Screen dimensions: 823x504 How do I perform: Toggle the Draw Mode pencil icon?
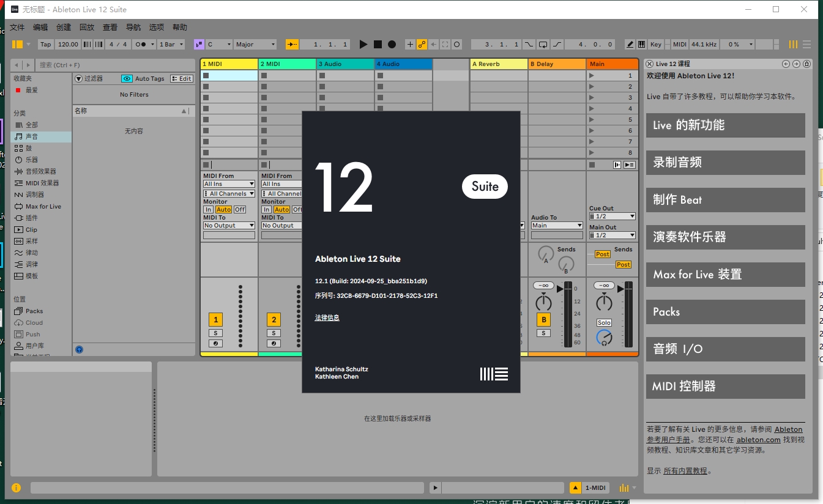point(630,44)
